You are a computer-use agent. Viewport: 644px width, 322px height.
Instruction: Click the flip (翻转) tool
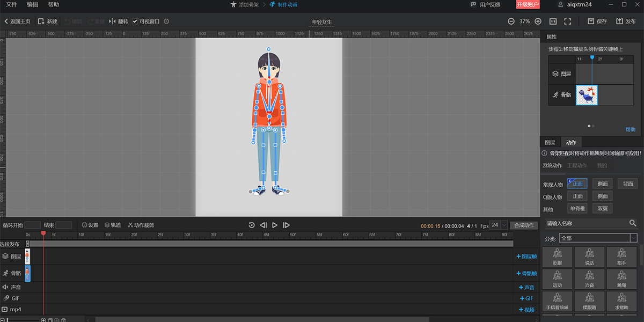119,21
